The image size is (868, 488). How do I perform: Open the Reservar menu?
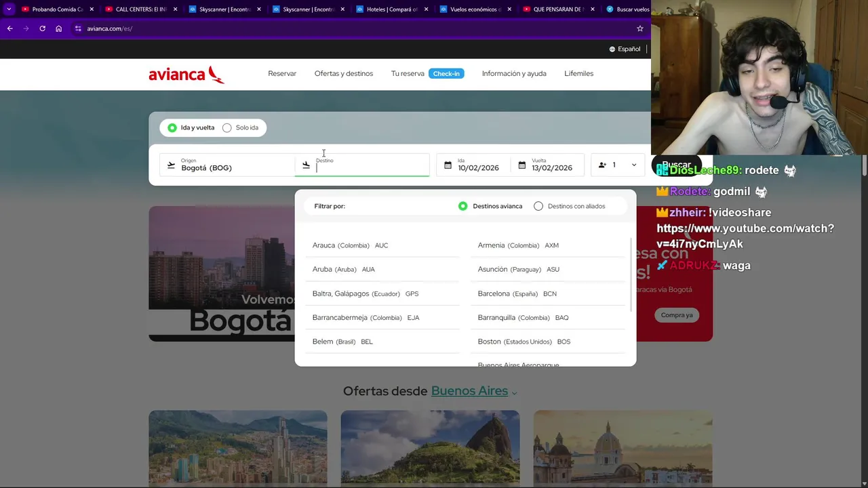pos(282,73)
